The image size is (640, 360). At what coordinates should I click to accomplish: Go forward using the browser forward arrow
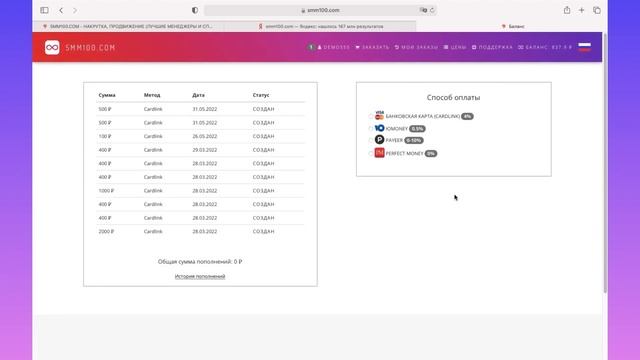[x=75, y=10]
